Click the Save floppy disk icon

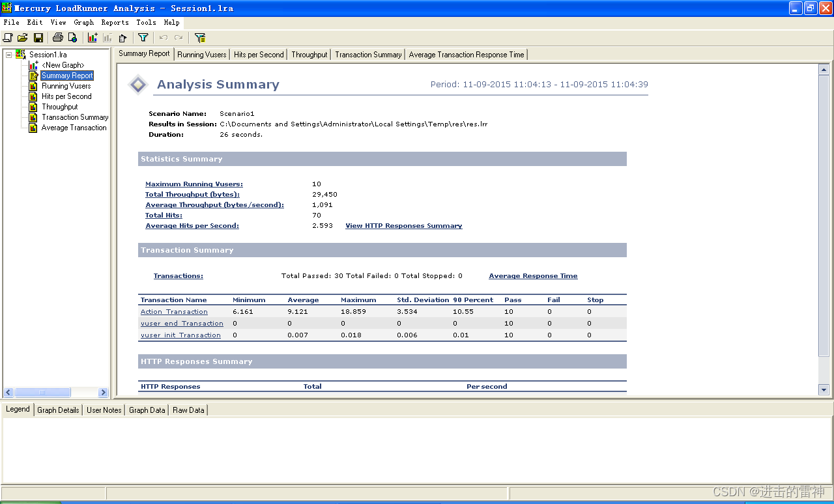point(38,38)
